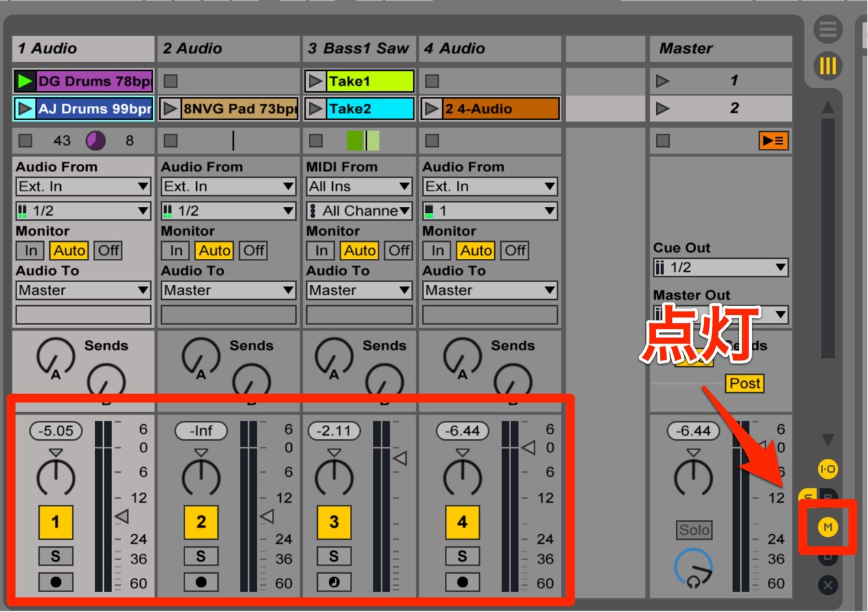Open the Cue Out 1/2 dropdown
The height and width of the screenshot is (612, 868).
tap(720, 268)
